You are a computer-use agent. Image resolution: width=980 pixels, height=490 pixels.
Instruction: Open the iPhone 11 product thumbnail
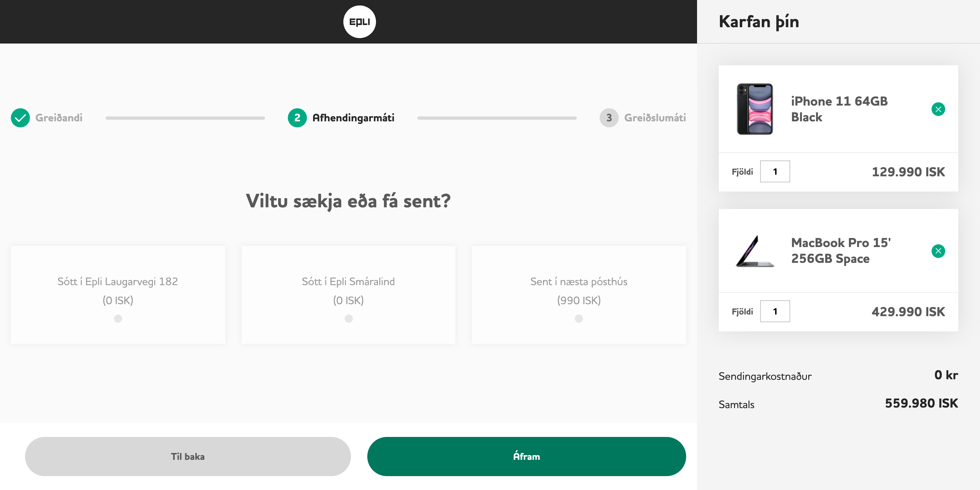click(755, 109)
